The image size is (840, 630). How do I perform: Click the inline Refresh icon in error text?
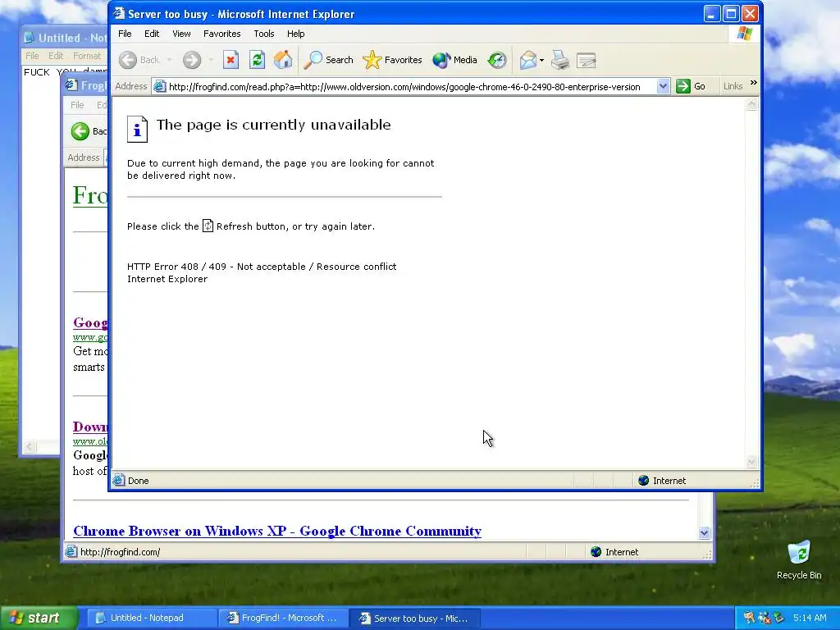tap(208, 226)
